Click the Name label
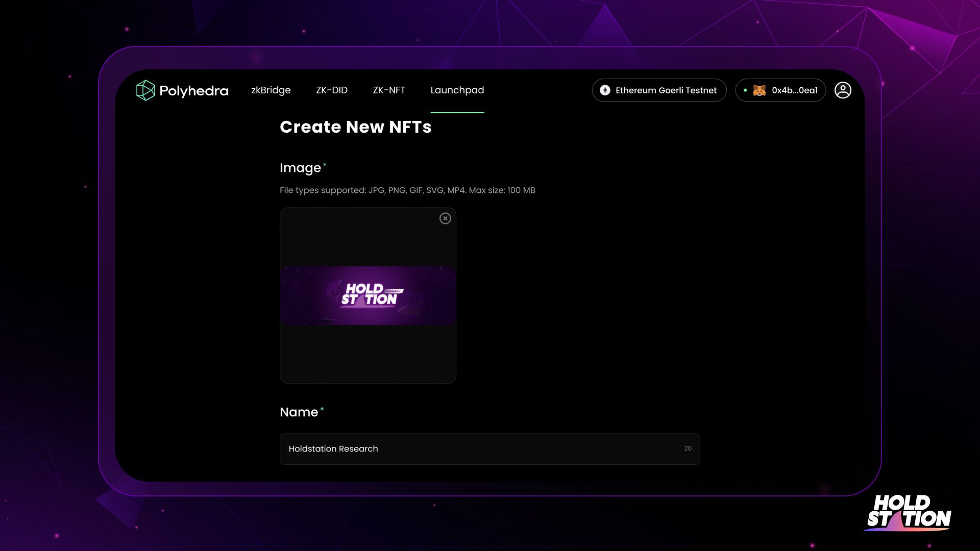This screenshot has width=980, height=551. 299,412
